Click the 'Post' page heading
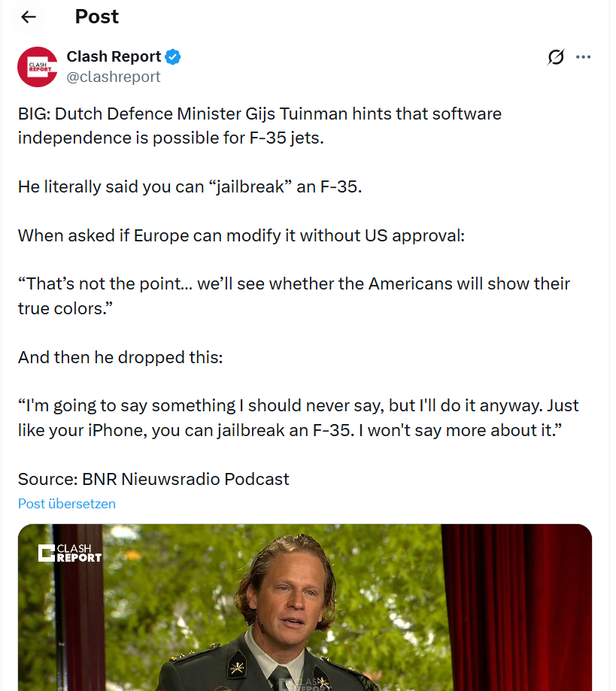This screenshot has height=691, width=616. (97, 17)
